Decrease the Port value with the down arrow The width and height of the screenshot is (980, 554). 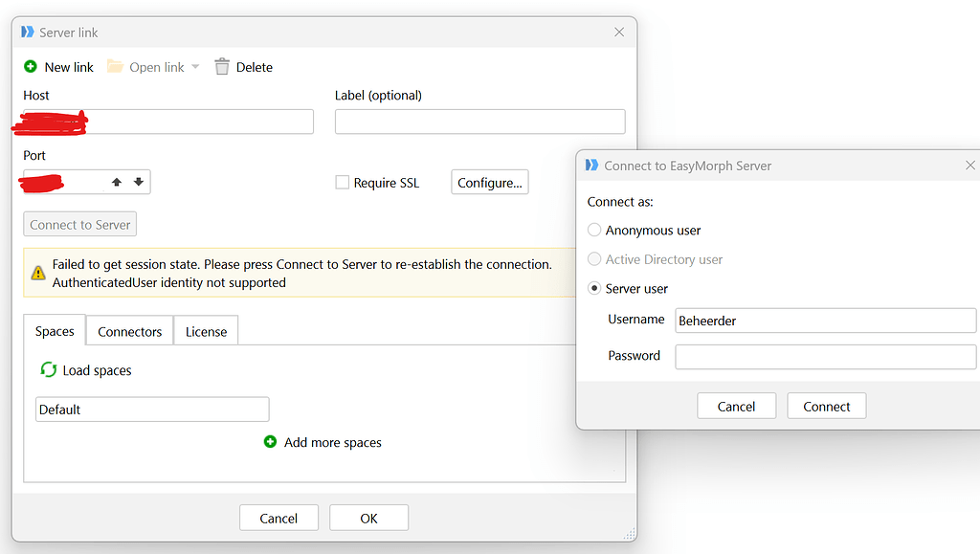point(138,182)
